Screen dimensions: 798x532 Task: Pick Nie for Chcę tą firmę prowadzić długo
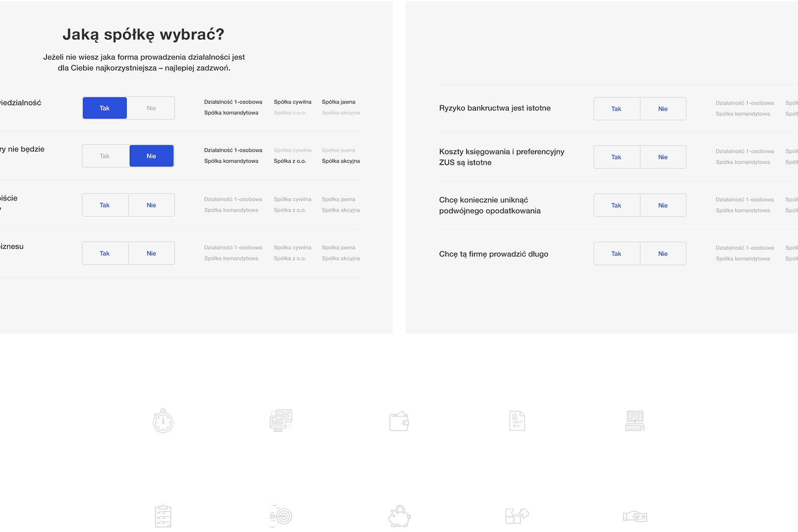[663, 254]
